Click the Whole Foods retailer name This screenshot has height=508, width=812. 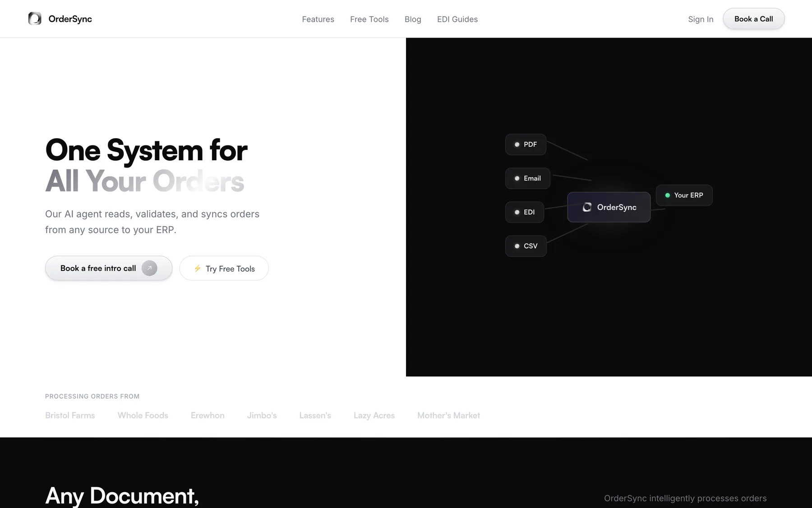point(143,415)
